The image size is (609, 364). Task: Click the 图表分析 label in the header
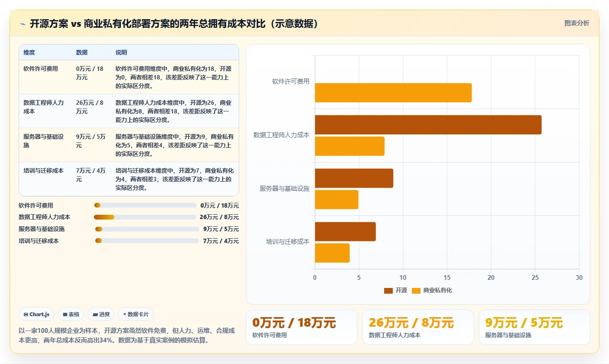point(577,23)
